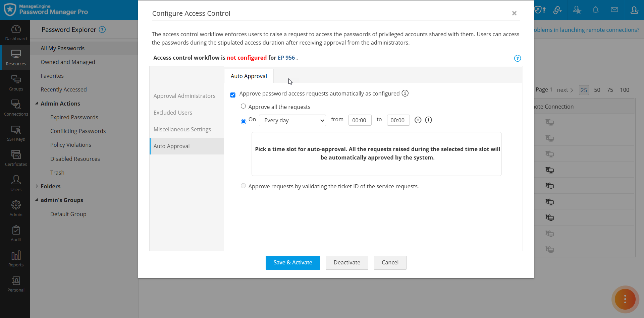The image size is (644, 318).
Task: Add another auto-approval time slot
Action: click(418, 120)
